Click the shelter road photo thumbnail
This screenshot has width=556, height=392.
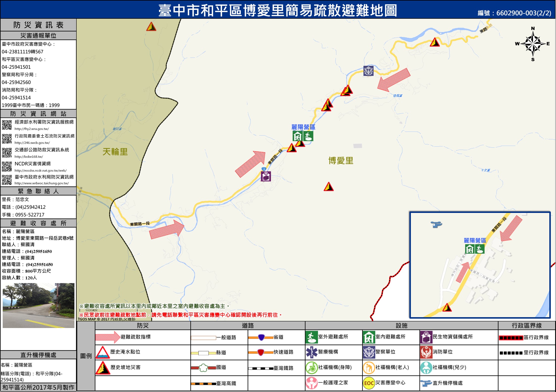point(38,305)
